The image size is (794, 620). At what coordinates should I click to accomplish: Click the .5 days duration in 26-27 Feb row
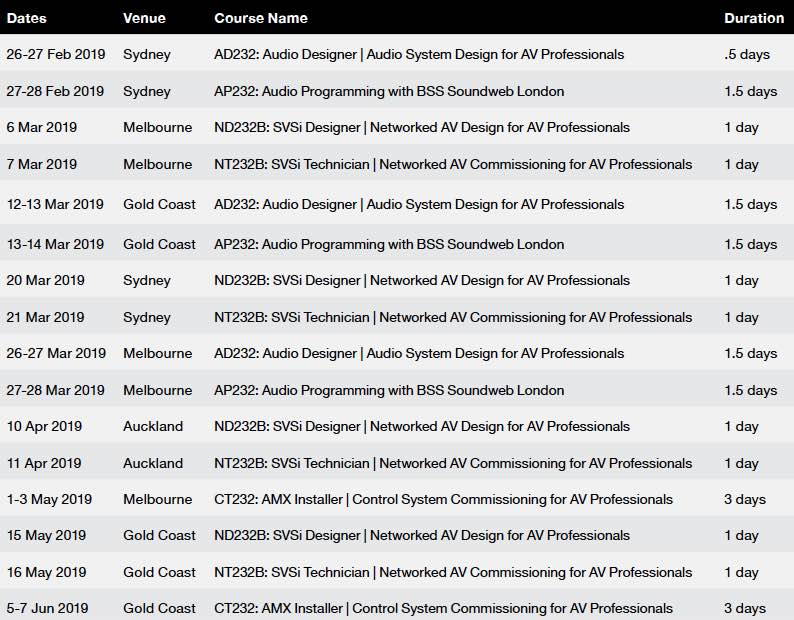(x=747, y=55)
